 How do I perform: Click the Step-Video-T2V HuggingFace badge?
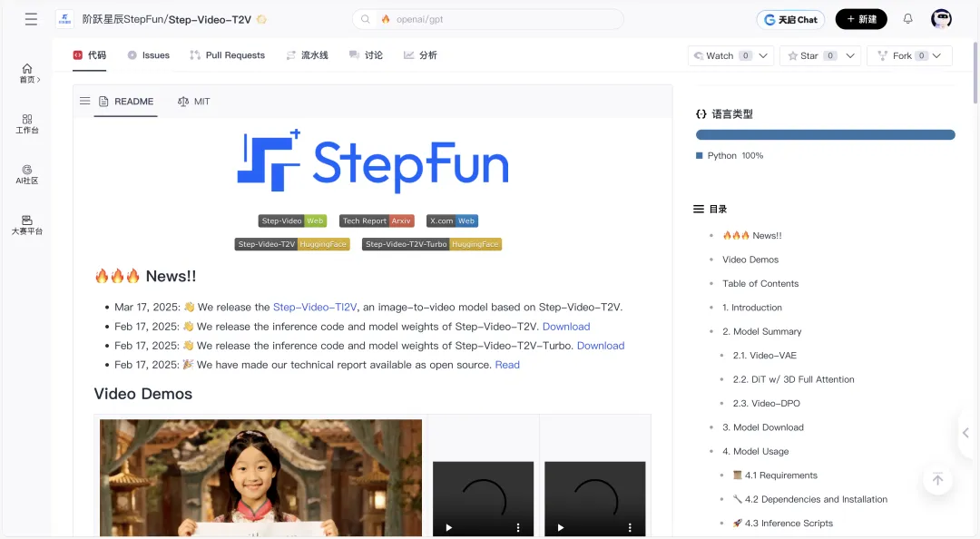point(292,244)
